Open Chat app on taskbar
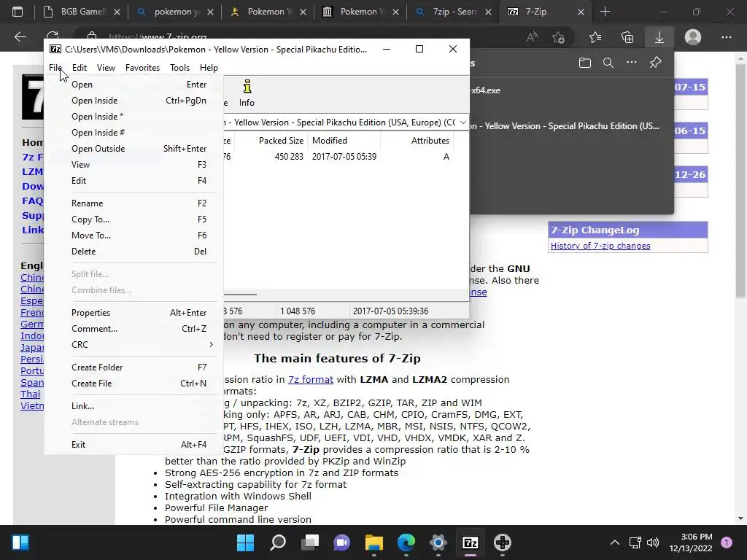Image resolution: width=747 pixels, height=560 pixels. click(x=341, y=542)
